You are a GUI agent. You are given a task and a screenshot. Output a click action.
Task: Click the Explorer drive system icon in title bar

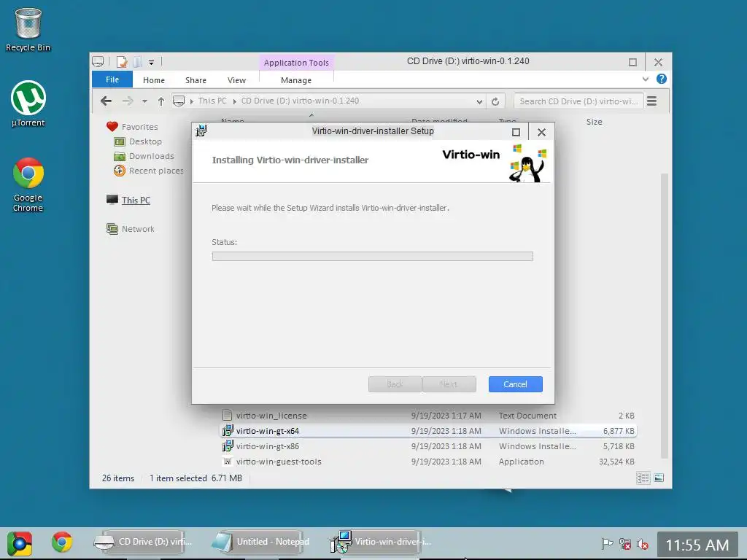[98, 61]
